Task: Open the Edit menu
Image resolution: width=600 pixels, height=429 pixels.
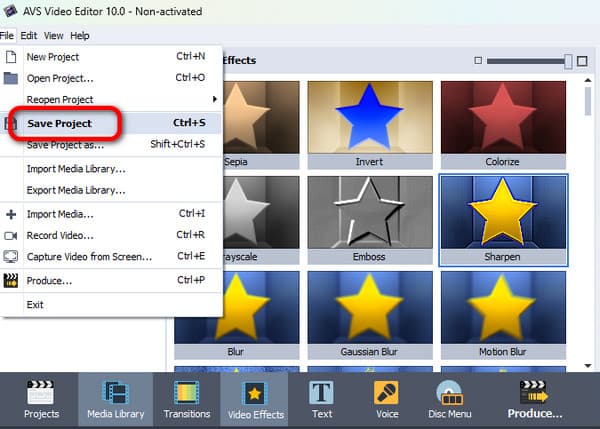Action: pyautogui.click(x=29, y=36)
